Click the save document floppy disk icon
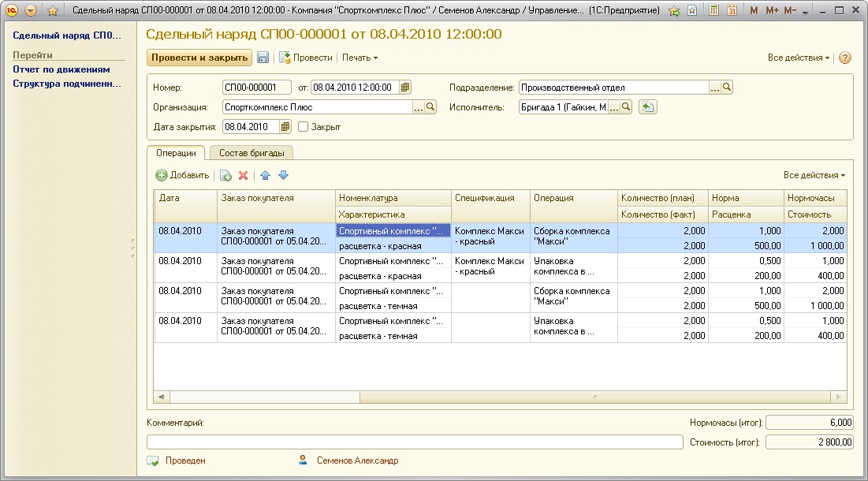868x481 pixels. point(263,58)
